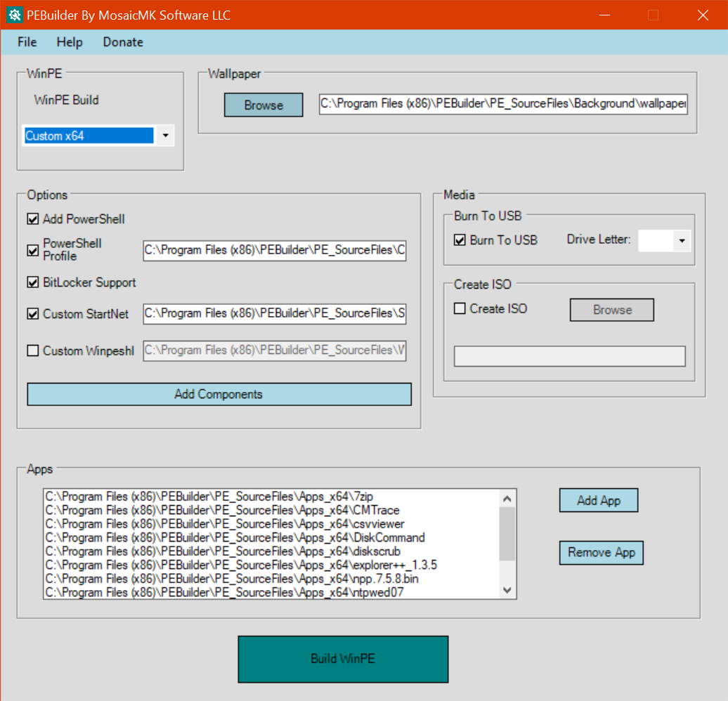Viewport: 728px width, 701px height.
Task: Click the Custom StartNet path field
Action: click(274, 314)
